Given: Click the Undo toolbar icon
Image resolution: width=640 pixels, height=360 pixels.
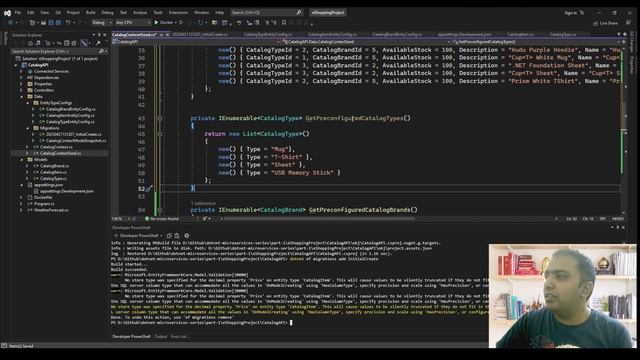Looking at the screenshot, I should point(68,23).
